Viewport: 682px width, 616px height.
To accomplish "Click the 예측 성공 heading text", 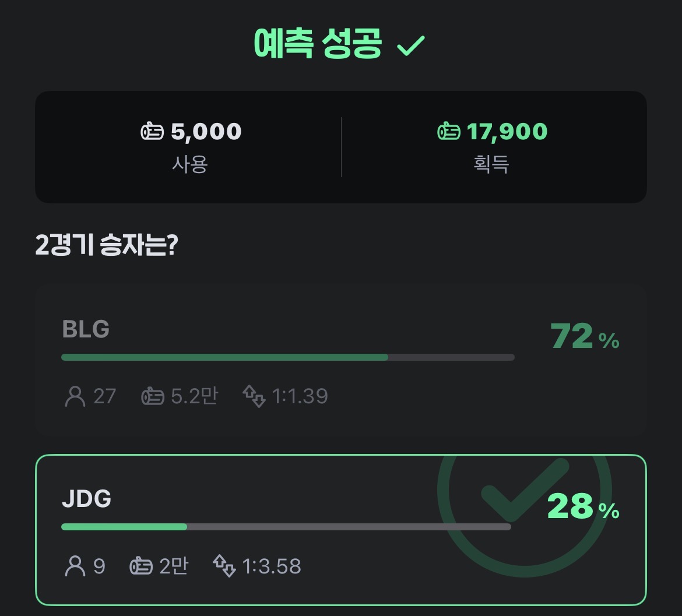I will (318, 44).
